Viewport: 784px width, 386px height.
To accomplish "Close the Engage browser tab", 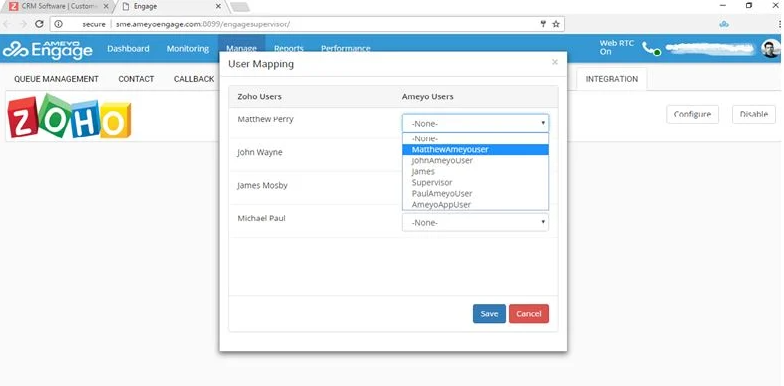I will [218, 6].
